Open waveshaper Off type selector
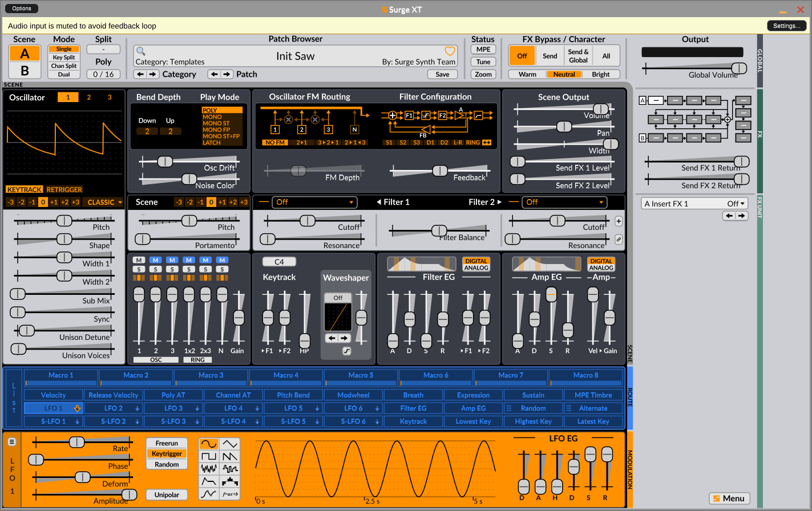Screen dimensions: 812x511 [338, 298]
